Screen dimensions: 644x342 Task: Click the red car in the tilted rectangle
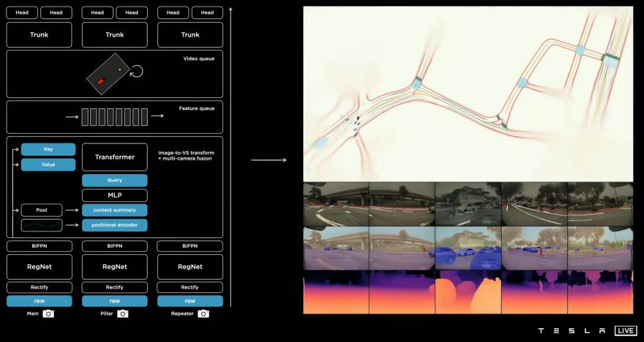101,81
